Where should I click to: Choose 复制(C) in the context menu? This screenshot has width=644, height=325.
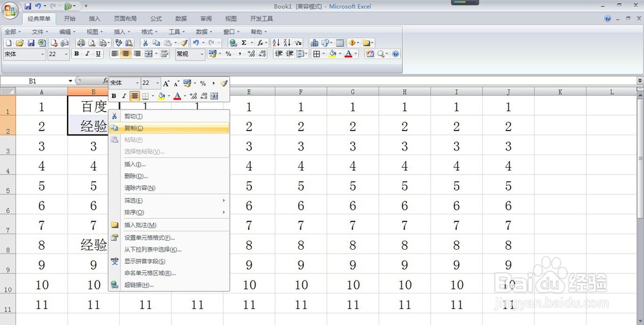pyautogui.click(x=169, y=128)
